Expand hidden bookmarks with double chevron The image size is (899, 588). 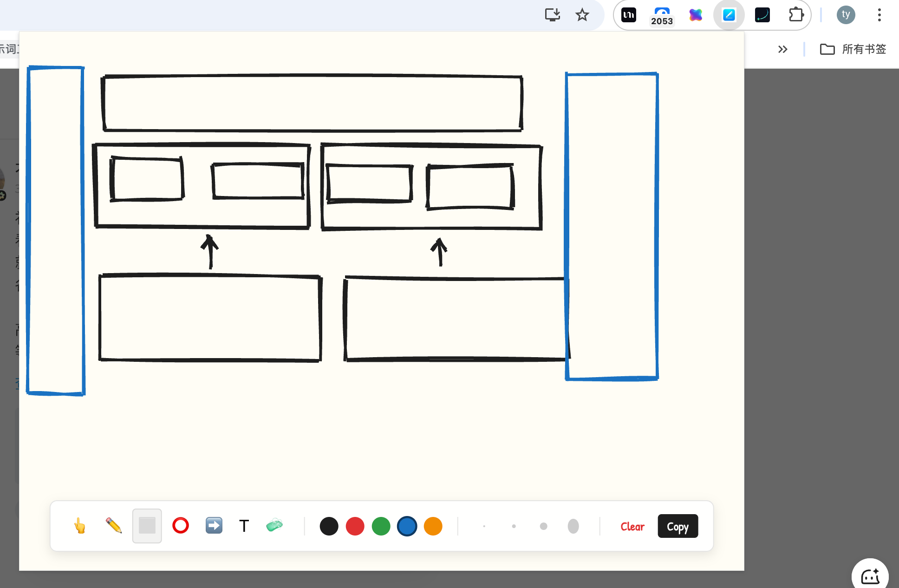point(782,49)
